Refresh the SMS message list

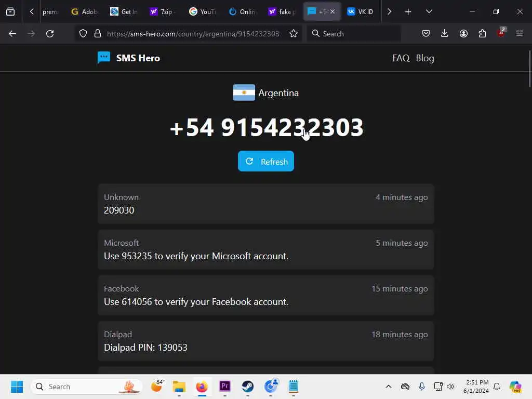(x=266, y=162)
